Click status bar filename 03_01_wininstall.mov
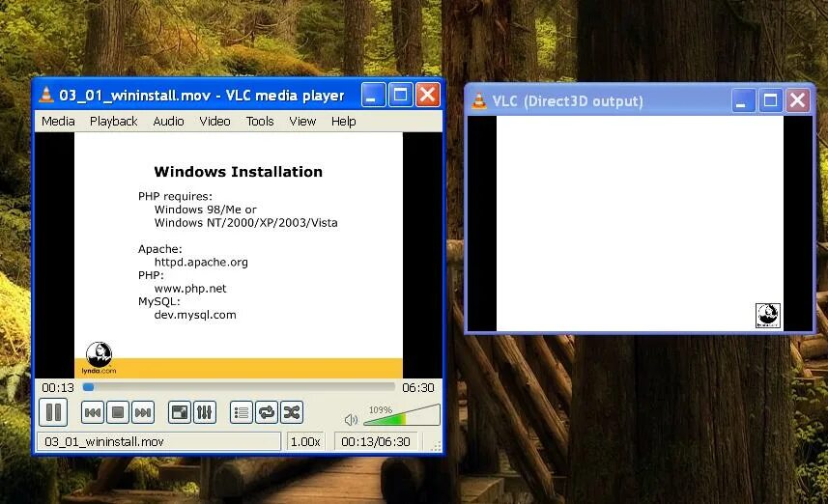 pyautogui.click(x=157, y=442)
